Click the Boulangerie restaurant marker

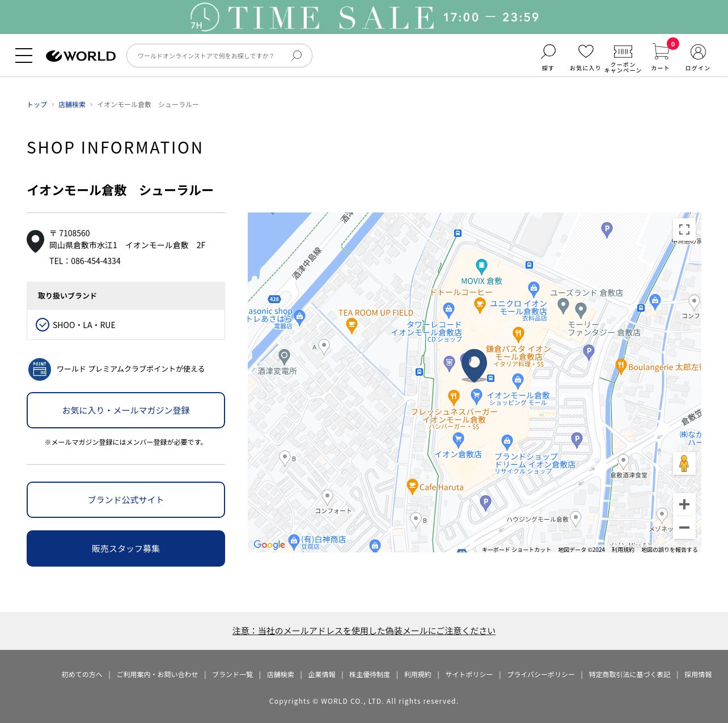621,366
